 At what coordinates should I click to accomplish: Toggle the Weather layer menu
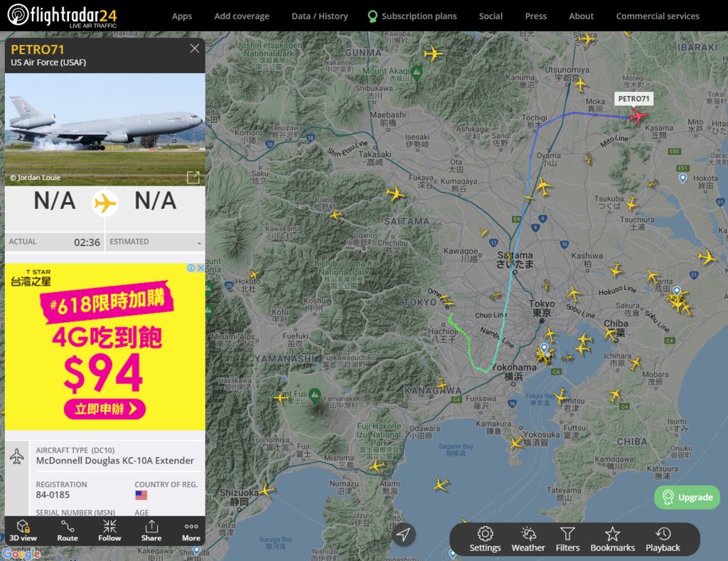click(528, 539)
